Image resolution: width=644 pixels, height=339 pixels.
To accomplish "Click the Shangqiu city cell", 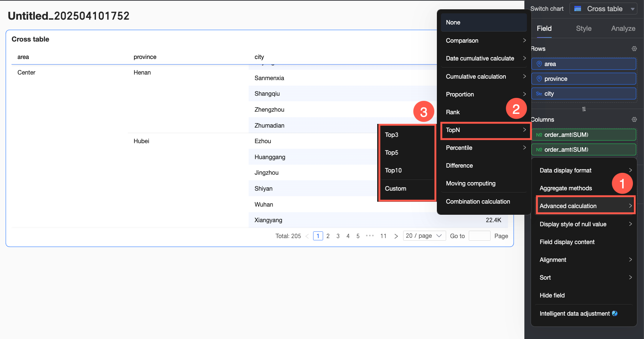I will pos(267,93).
